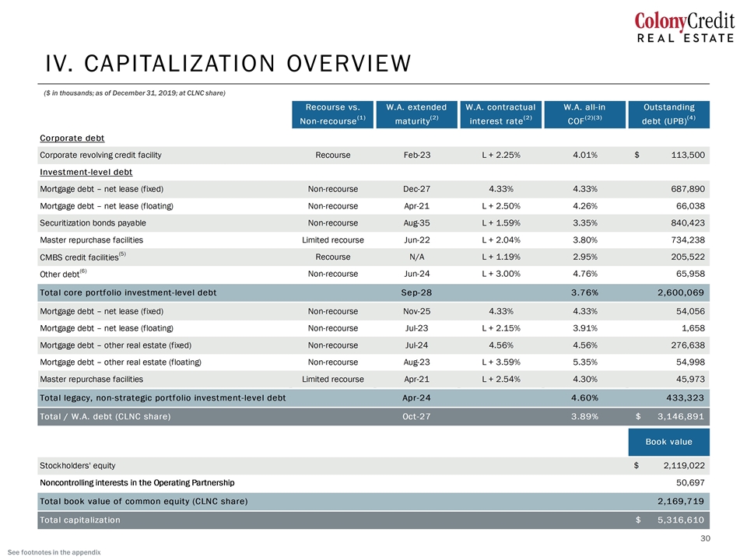Click the 'W.A. extended maturity' column header

(x=417, y=114)
